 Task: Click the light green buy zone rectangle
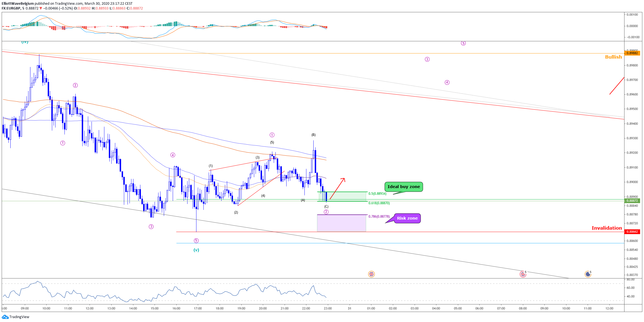point(342,196)
